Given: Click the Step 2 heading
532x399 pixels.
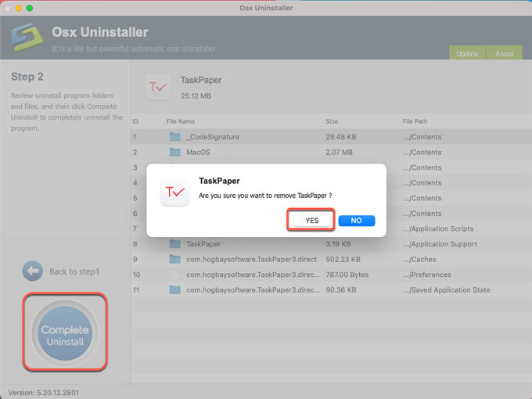Looking at the screenshot, I should click(27, 77).
